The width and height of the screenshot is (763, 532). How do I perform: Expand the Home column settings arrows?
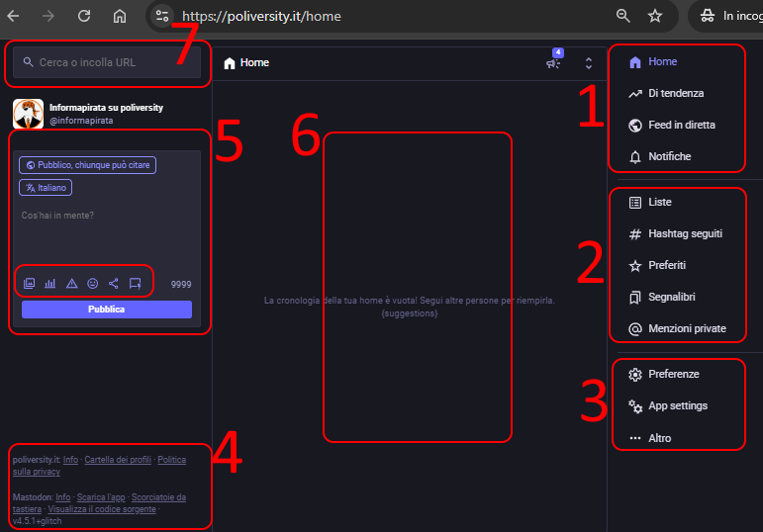(589, 63)
